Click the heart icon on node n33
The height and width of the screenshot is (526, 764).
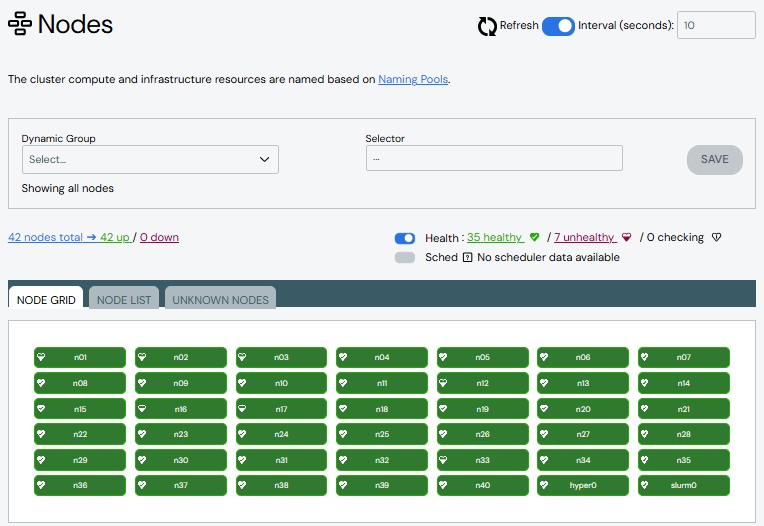coord(443,459)
